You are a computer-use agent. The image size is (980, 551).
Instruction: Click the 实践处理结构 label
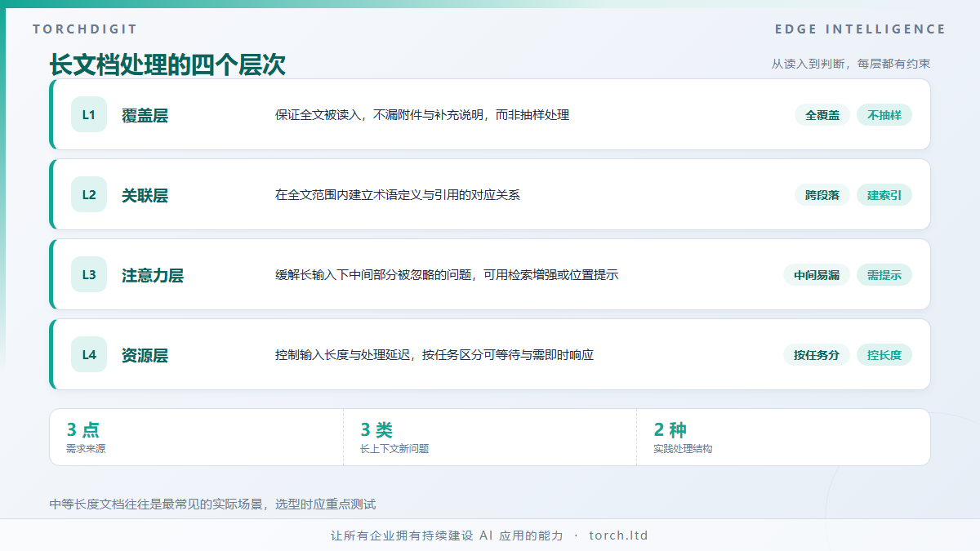(x=683, y=449)
